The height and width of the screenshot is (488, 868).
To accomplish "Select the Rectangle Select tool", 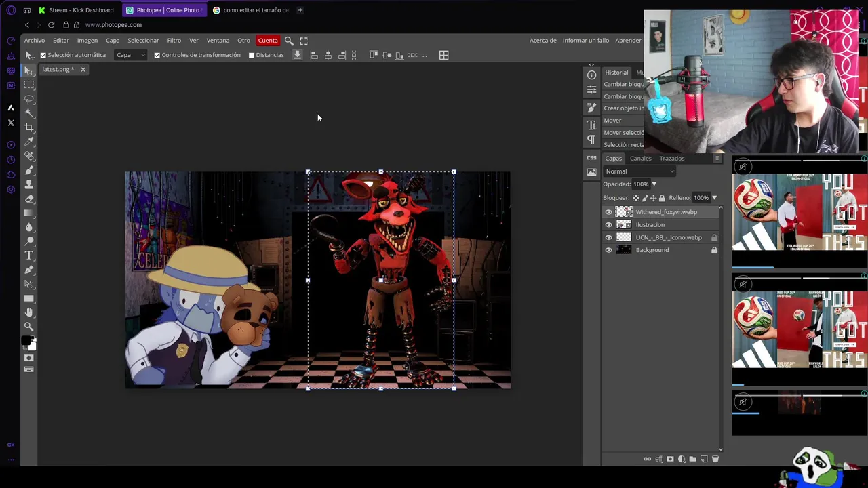I will click(29, 85).
